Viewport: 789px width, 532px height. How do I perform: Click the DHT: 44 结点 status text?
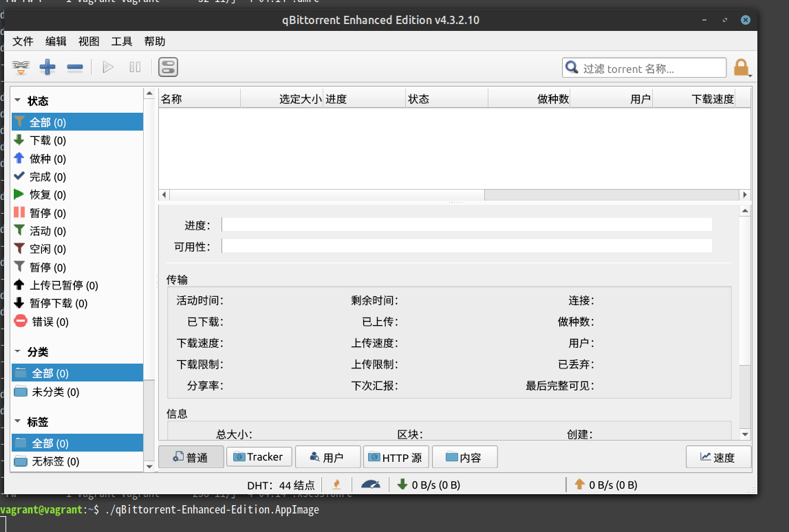281,485
